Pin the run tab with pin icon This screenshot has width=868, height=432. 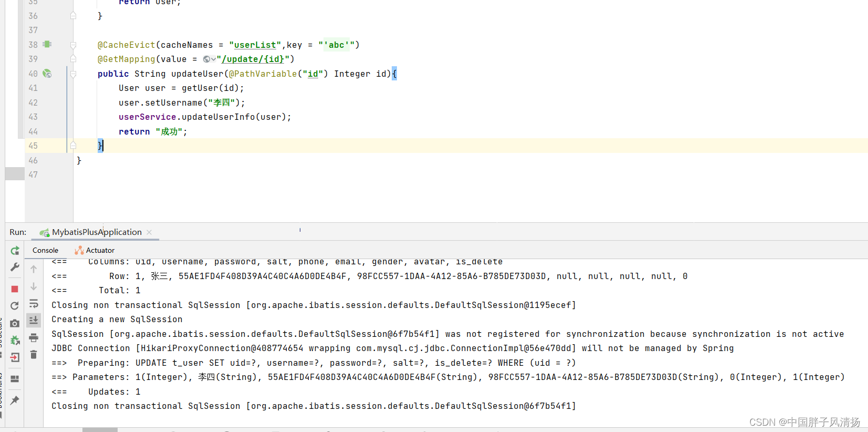coord(15,400)
